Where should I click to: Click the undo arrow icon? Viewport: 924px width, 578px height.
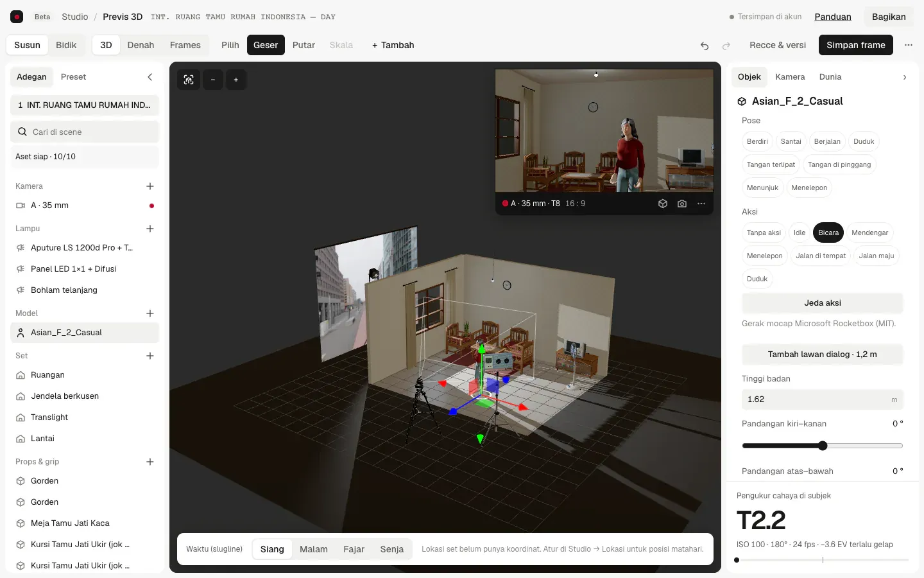tap(705, 46)
